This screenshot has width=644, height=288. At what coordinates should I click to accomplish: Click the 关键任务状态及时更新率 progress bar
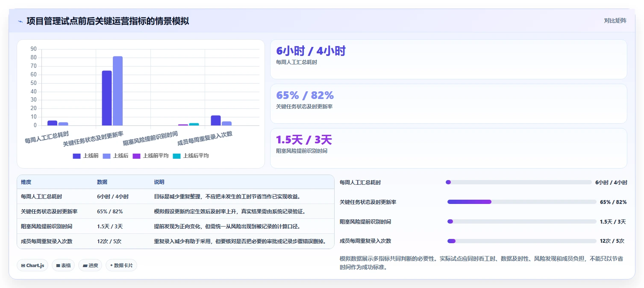pyautogui.click(x=522, y=202)
